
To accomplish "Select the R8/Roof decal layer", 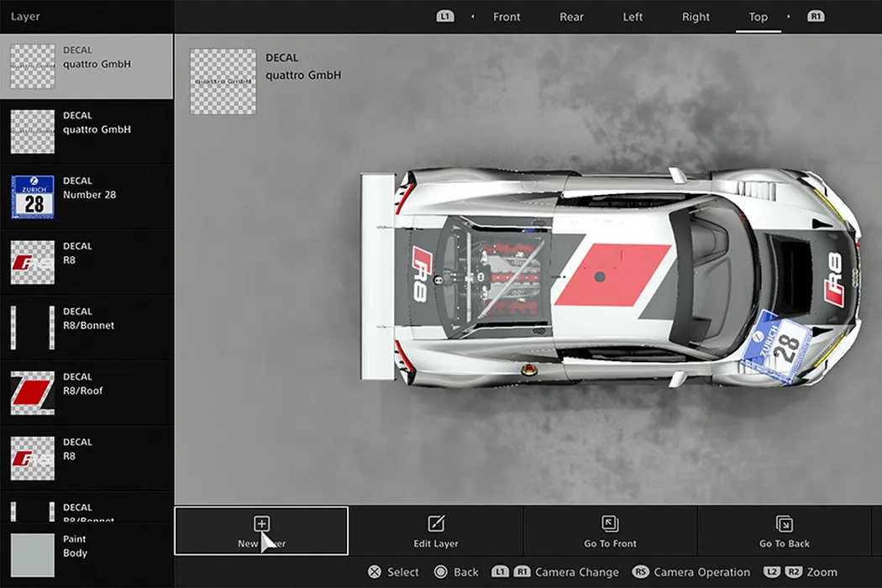I will pyautogui.click(x=87, y=392).
